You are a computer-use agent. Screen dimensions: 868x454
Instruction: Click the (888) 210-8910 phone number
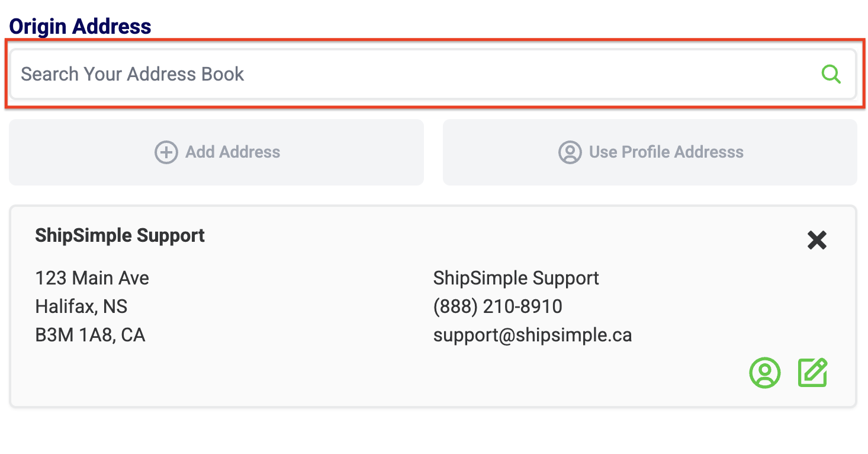point(497,306)
